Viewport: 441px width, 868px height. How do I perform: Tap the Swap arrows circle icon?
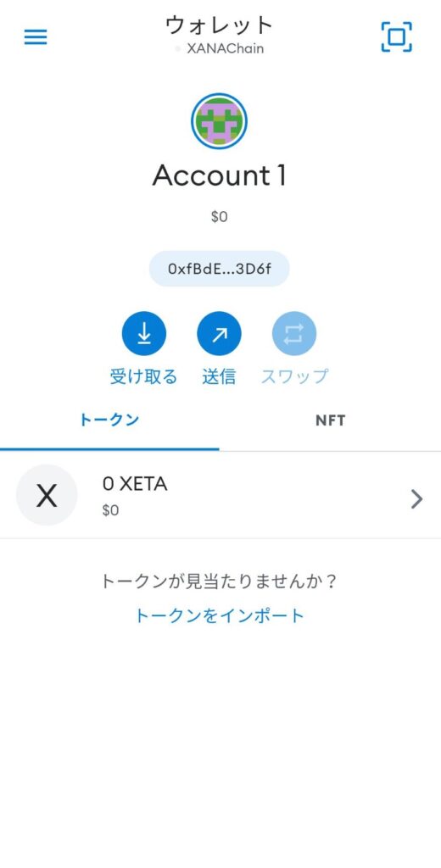tap(294, 334)
